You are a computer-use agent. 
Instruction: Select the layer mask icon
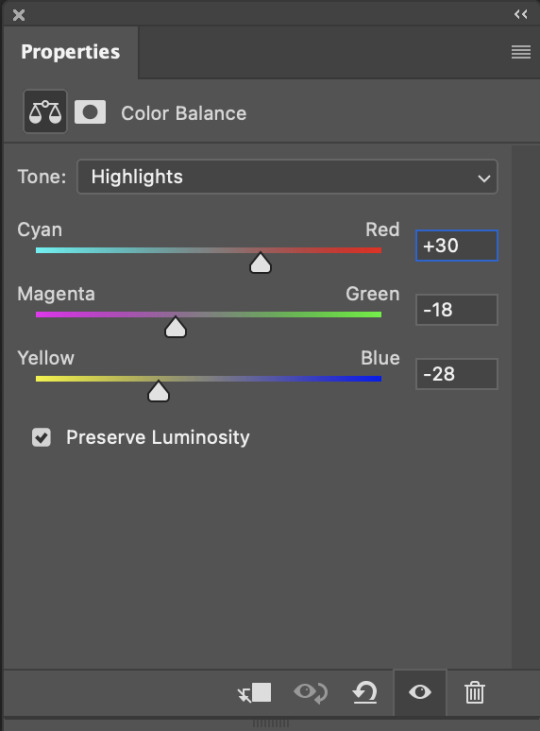pos(90,112)
